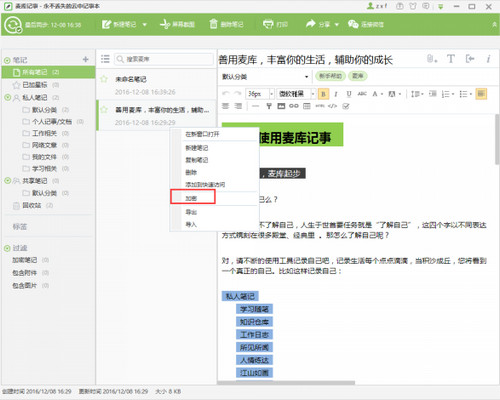Click the shirt skin icon in the title bar
This screenshot has width=500, height=400.
coord(413,6)
